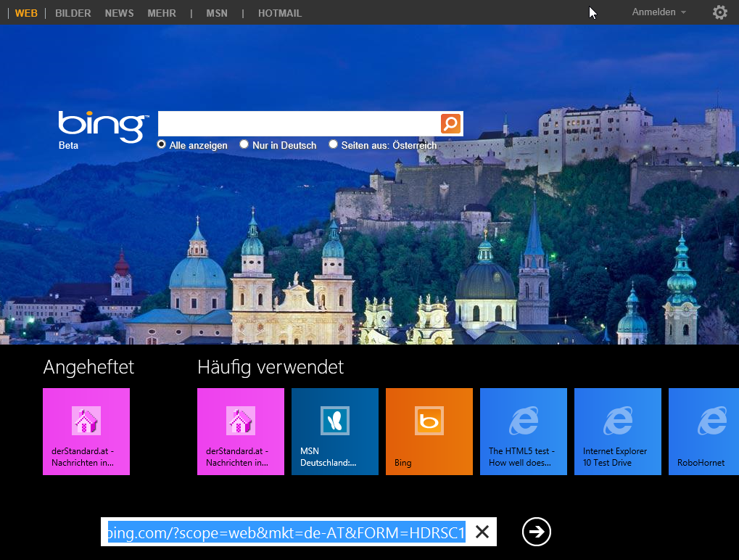Clear the address bar with X button

pos(482,532)
